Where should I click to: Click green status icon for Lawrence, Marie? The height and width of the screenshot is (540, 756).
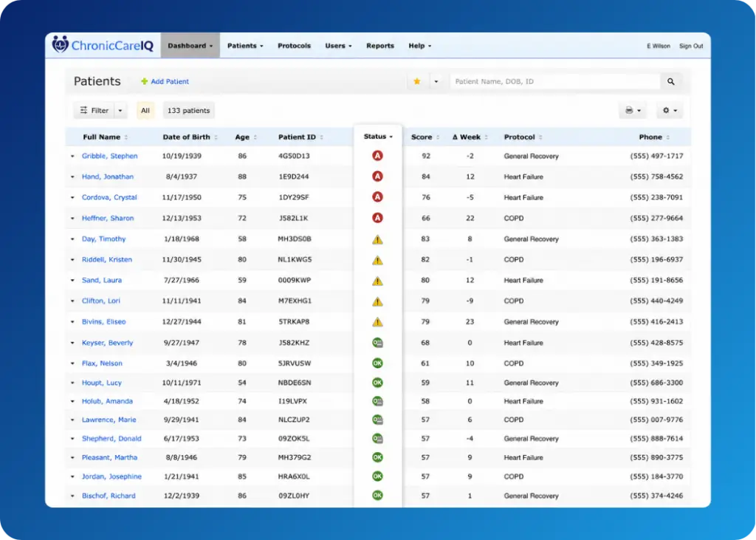tap(377, 420)
